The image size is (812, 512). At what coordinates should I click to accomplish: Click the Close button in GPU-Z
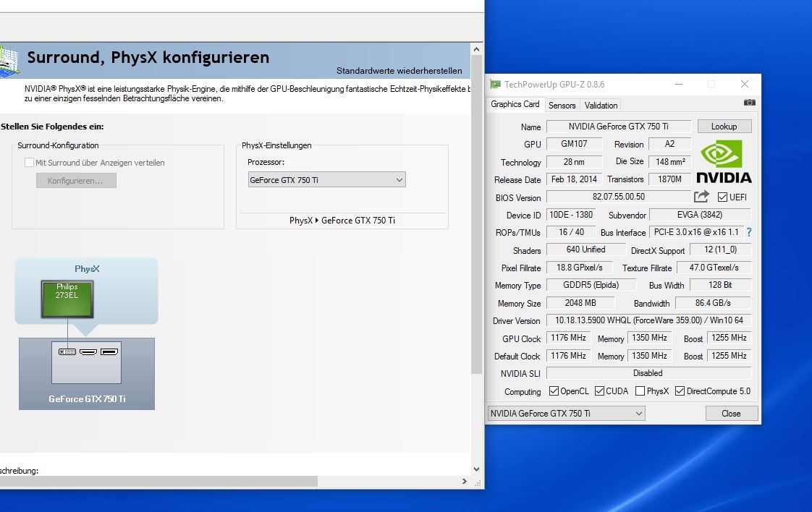click(x=731, y=413)
